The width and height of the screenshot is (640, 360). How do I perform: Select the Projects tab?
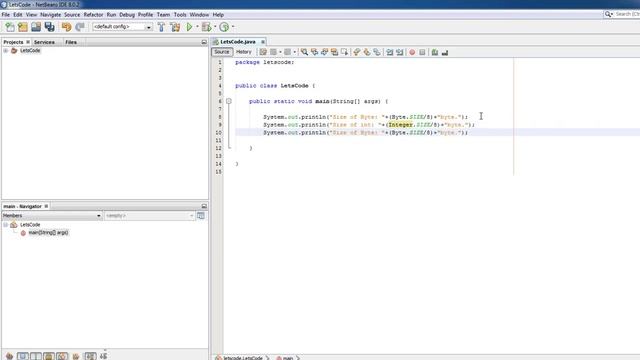(x=13, y=42)
